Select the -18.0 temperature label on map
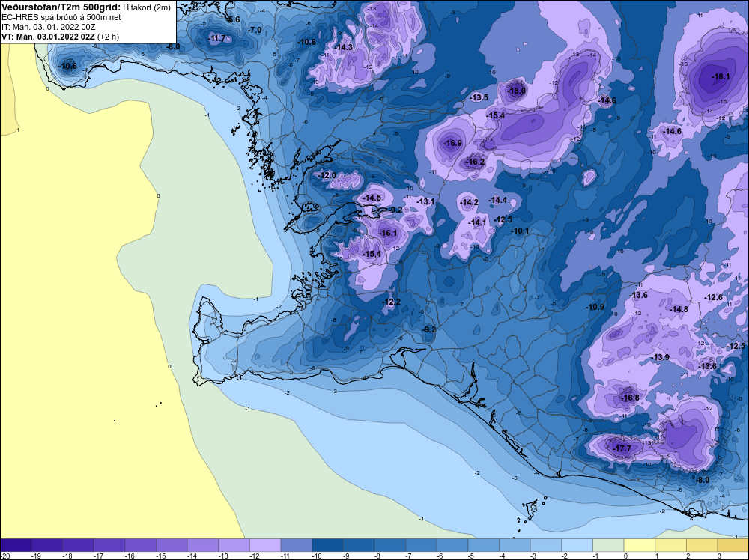 (x=516, y=91)
